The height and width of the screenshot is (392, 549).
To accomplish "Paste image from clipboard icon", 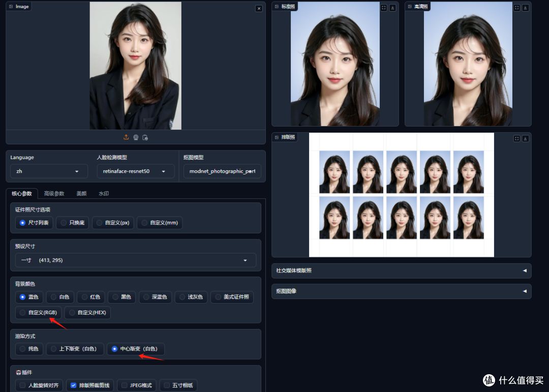I will (x=146, y=137).
